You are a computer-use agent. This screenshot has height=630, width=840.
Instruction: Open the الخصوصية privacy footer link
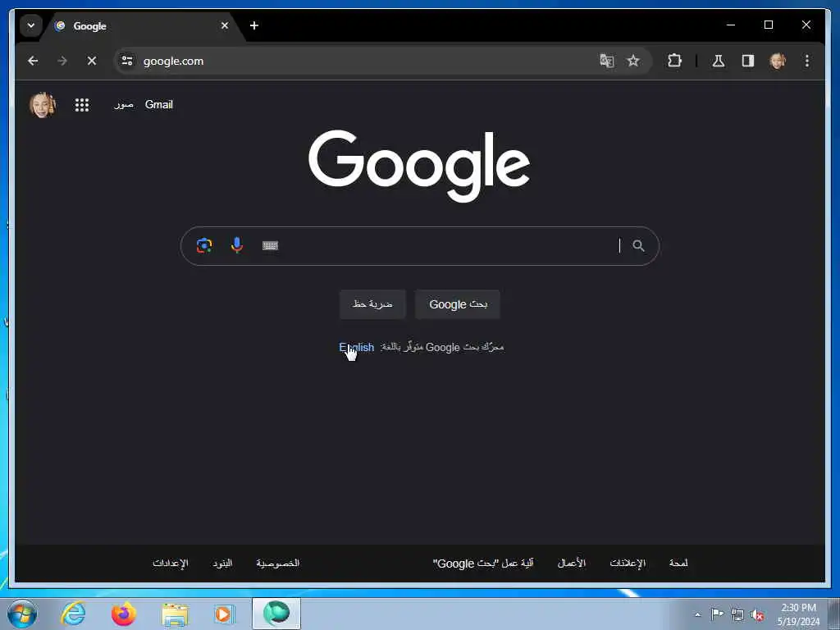[x=277, y=563]
